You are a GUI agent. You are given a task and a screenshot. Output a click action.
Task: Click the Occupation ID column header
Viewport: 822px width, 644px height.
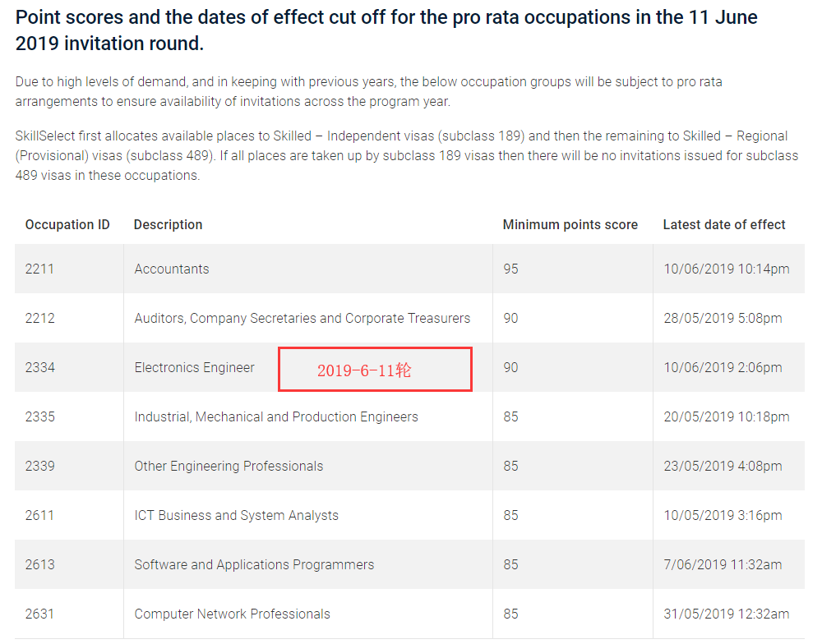click(67, 224)
